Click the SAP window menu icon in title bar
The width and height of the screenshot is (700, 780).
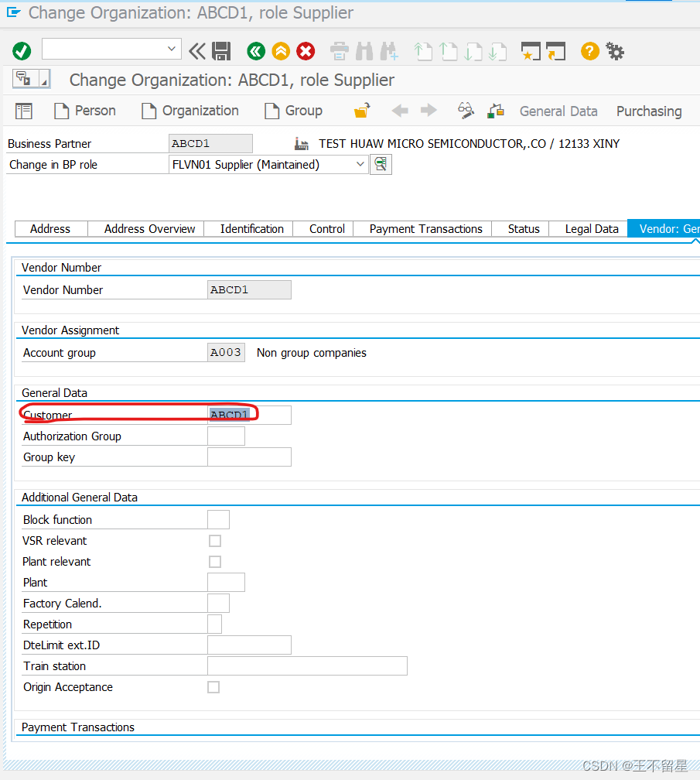pyautogui.click(x=13, y=12)
